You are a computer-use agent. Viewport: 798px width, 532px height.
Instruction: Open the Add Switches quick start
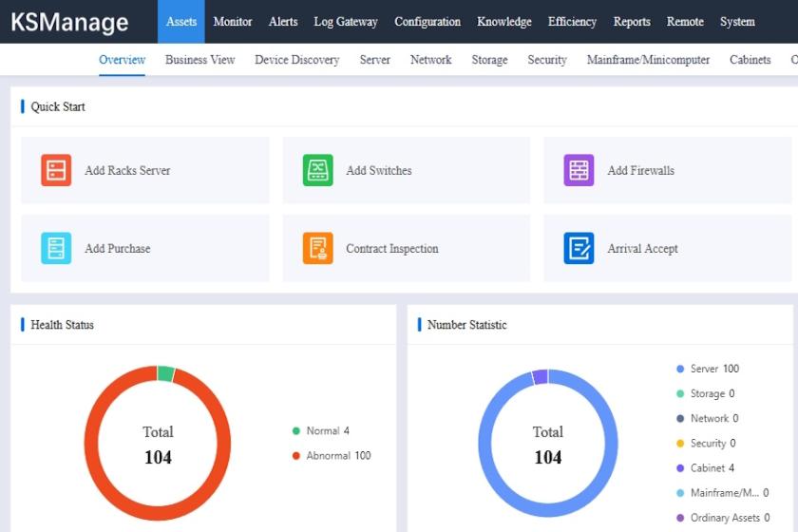407,170
